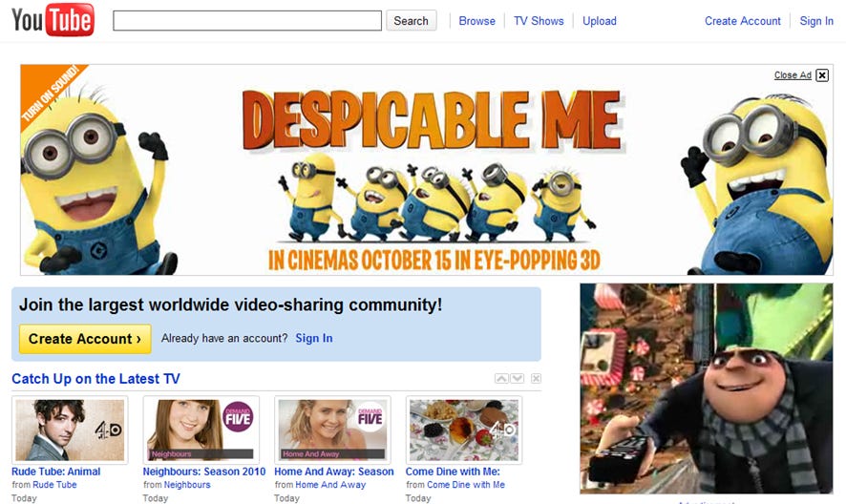The image size is (846, 504).
Task: Close the ad using the X icon
Action: [822, 75]
